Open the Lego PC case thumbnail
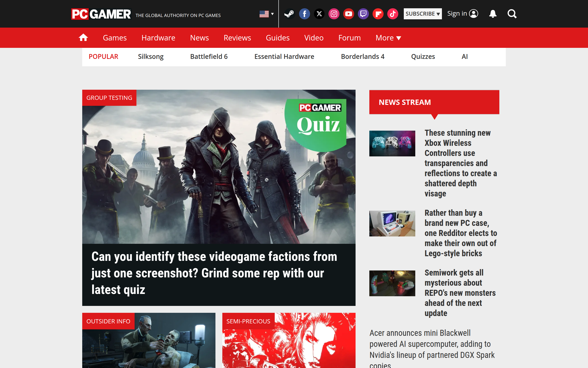The width and height of the screenshot is (588, 368). (392, 223)
